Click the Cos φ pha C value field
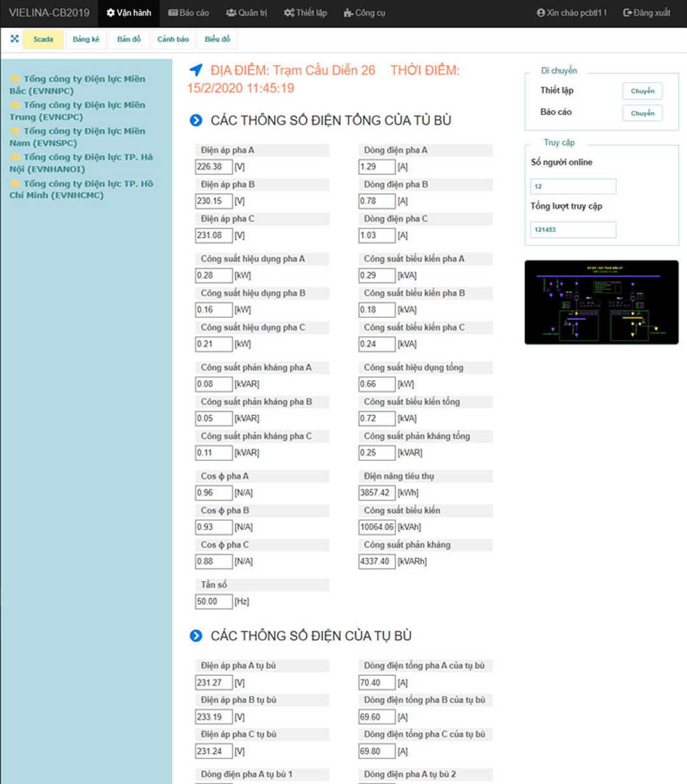The height and width of the screenshot is (784, 687). pyautogui.click(x=214, y=561)
